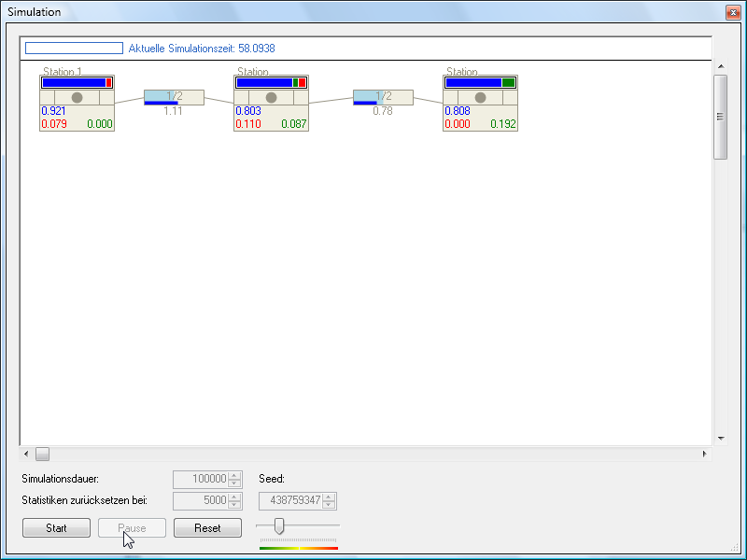The height and width of the screenshot is (560, 747).
Task: Increase Simulationsdauer with up arrow
Action: pyautogui.click(x=234, y=475)
